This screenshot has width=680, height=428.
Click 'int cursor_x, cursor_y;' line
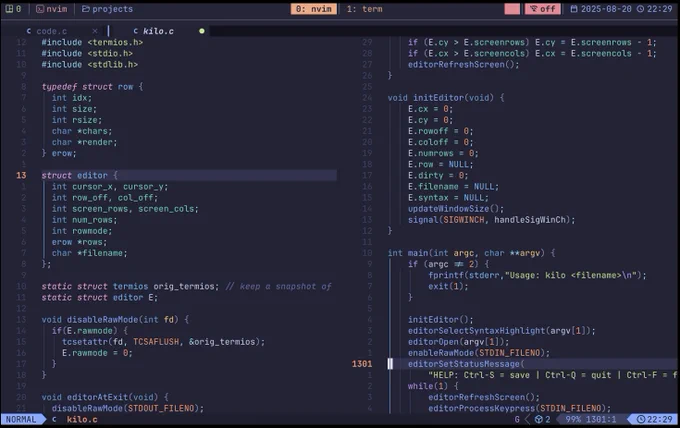(x=110, y=186)
